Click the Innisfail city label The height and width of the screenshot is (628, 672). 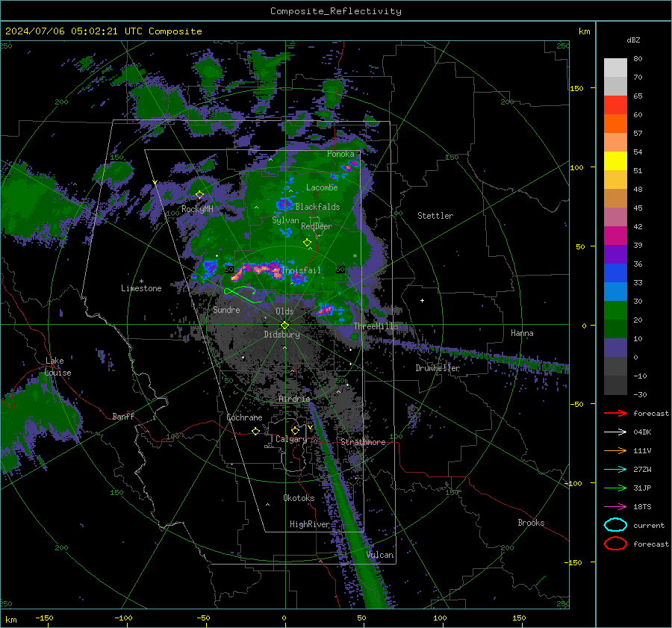coord(301,270)
